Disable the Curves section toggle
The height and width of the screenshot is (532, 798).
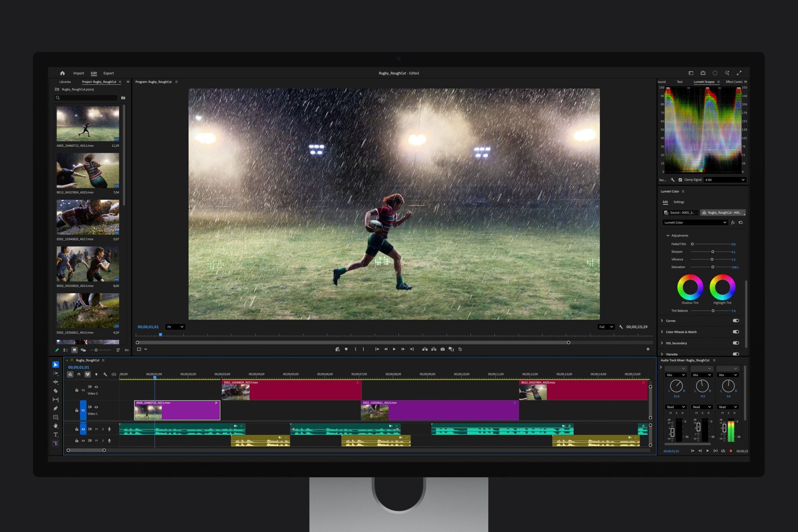[736, 321]
